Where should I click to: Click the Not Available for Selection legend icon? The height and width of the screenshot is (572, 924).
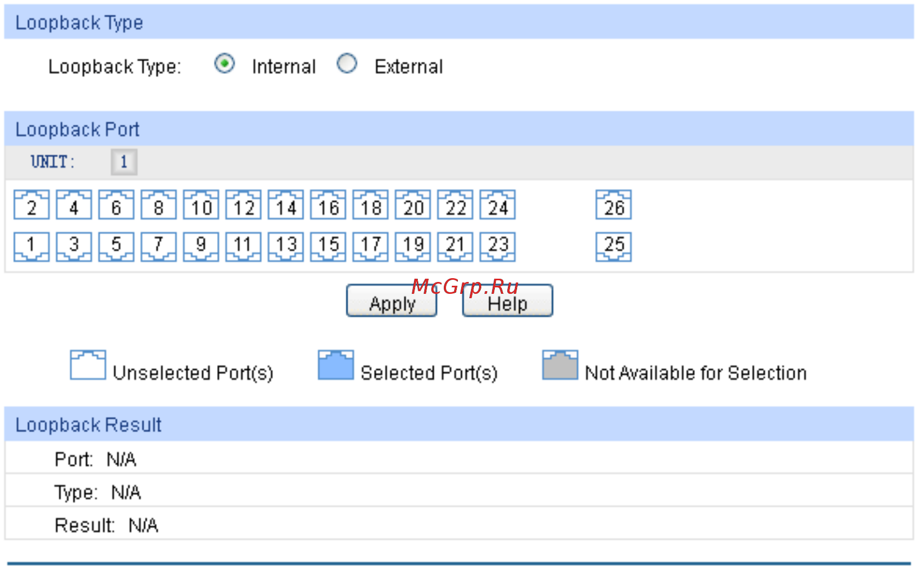click(560, 365)
